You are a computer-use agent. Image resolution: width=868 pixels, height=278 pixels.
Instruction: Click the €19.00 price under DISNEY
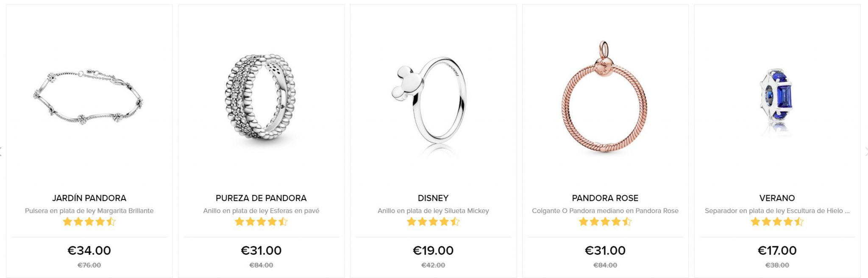[x=433, y=250]
